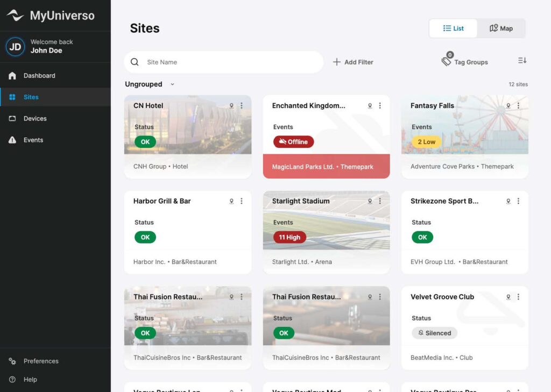Switch to List view
Viewport: 551px width, 392px height.
pos(453,28)
